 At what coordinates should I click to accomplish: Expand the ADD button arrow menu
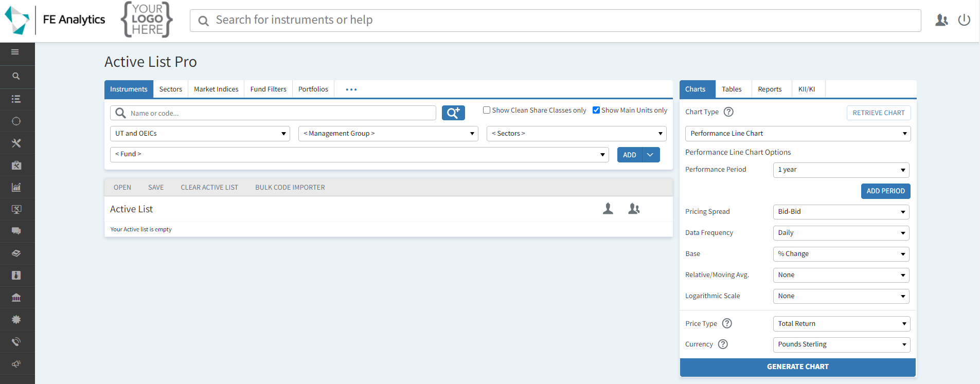pyautogui.click(x=650, y=155)
